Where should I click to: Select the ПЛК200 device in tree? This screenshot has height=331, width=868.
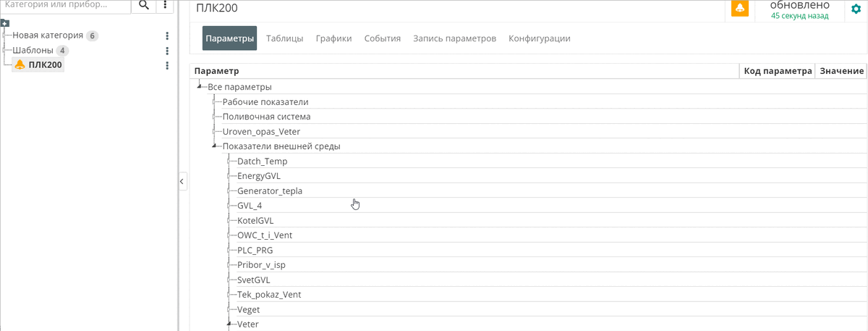point(39,65)
